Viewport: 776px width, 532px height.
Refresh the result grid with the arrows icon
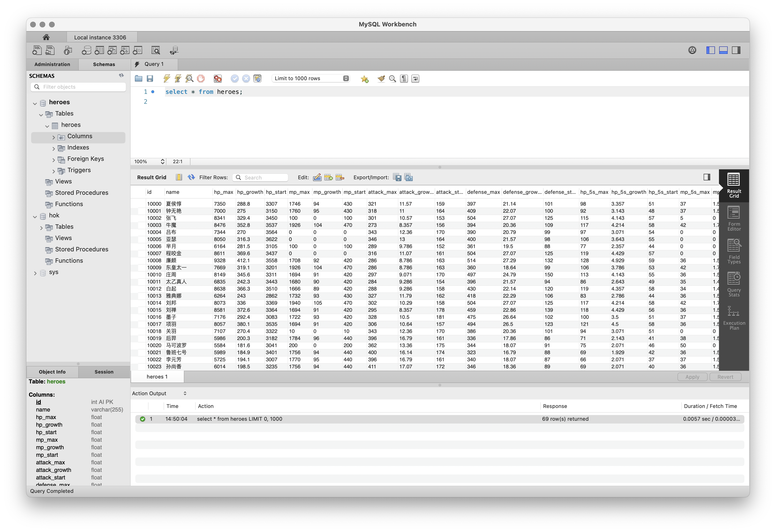[x=191, y=177]
